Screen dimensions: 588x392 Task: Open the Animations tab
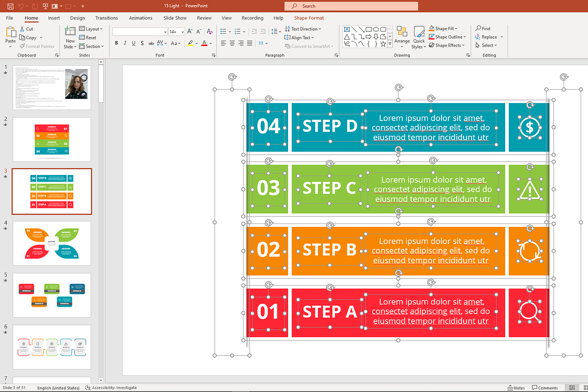pos(141,18)
